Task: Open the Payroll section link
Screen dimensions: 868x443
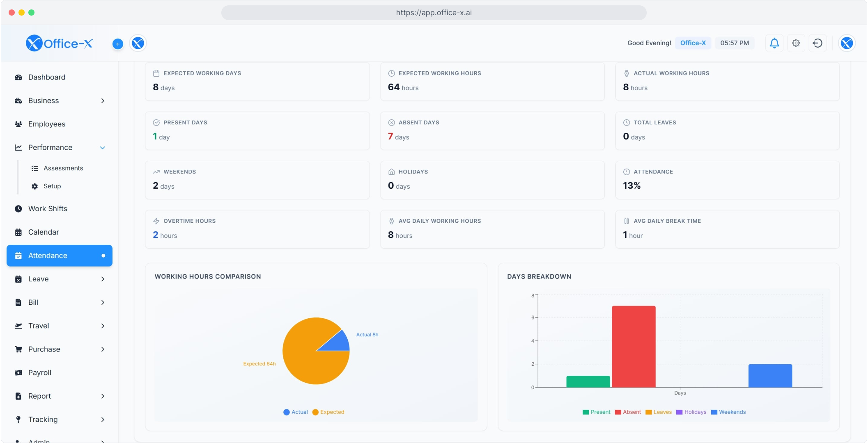Action: (40, 373)
